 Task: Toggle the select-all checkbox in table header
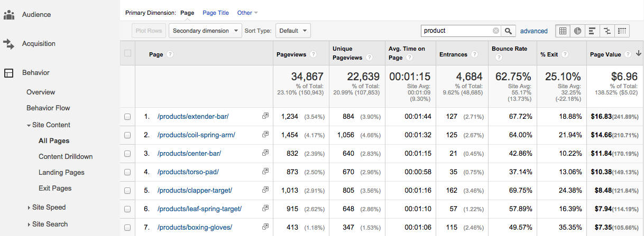127,53
